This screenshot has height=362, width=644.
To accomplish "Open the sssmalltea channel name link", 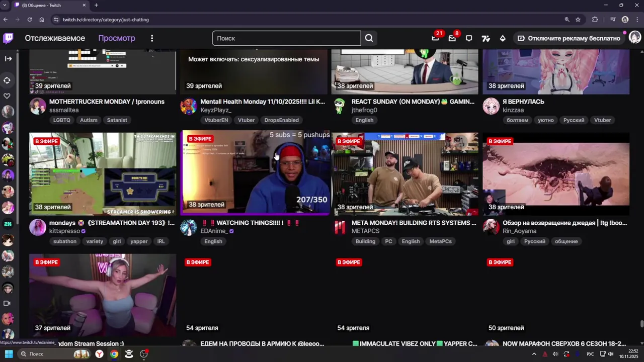I will coord(64,110).
